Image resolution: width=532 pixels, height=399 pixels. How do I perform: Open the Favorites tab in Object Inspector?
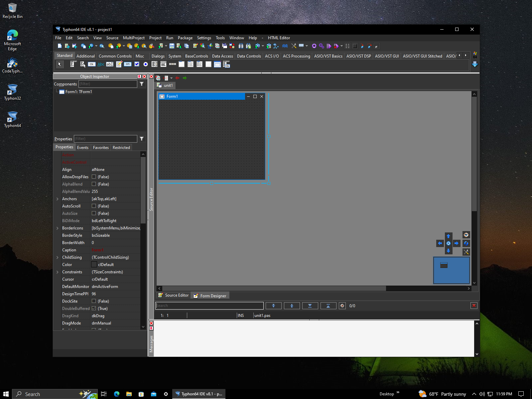[101, 148]
